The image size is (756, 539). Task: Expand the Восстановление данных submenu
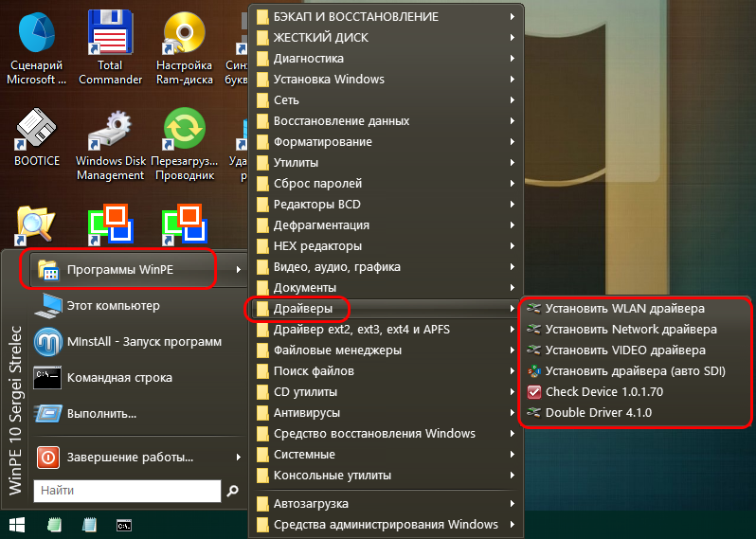(x=386, y=121)
